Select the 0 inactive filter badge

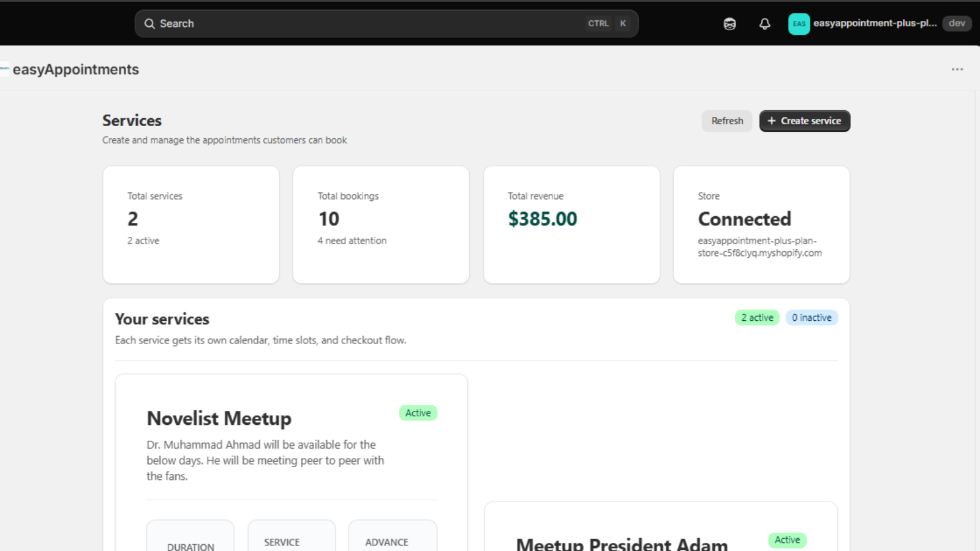click(x=812, y=318)
